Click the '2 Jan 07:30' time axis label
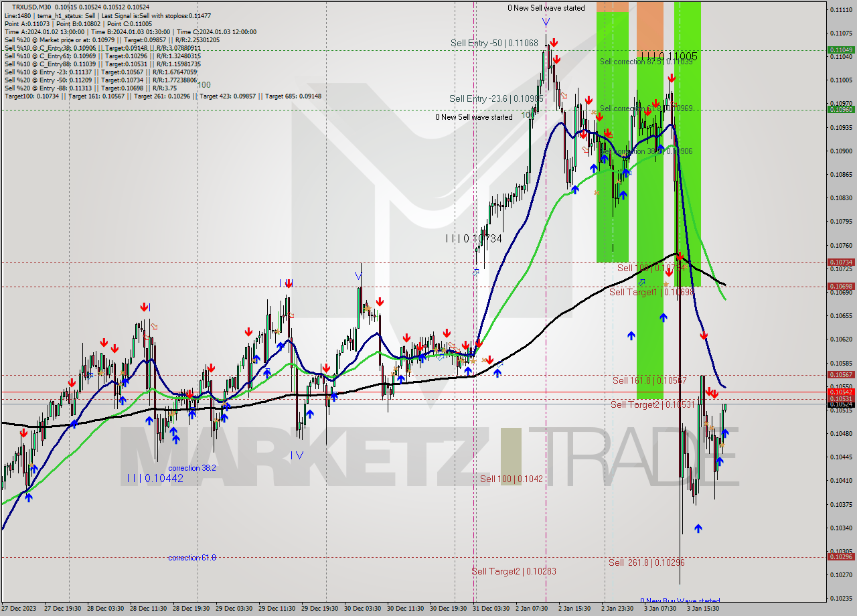Screen dimensions: 857x616 pos(532,609)
